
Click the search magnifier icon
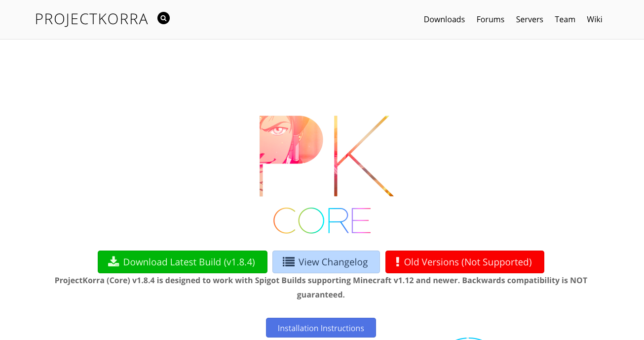(163, 18)
